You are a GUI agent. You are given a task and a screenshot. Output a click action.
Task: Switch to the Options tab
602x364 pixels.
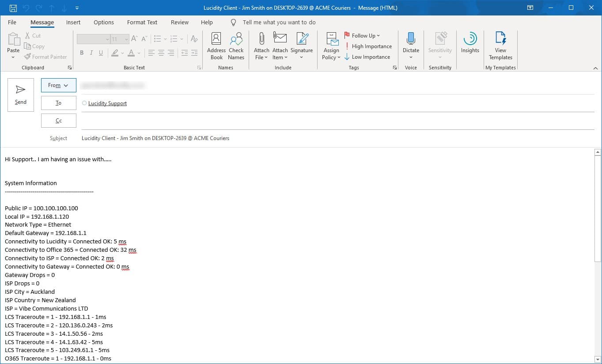tap(104, 22)
